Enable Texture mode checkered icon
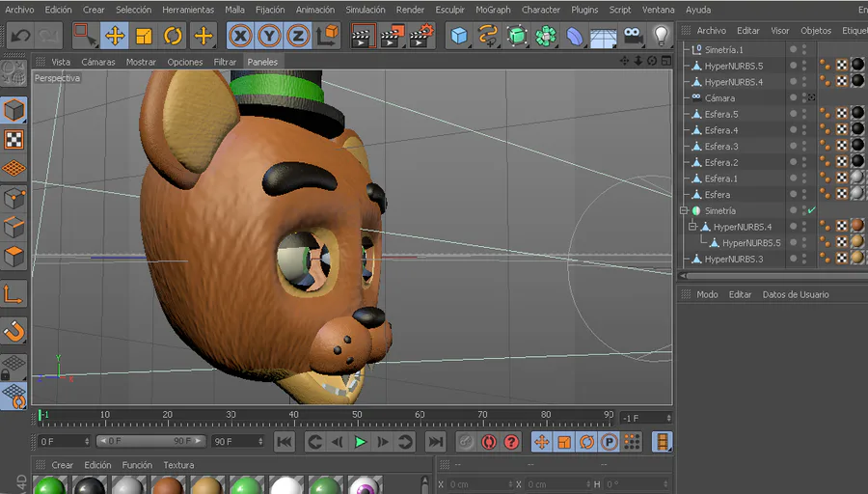 click(14, 140)
